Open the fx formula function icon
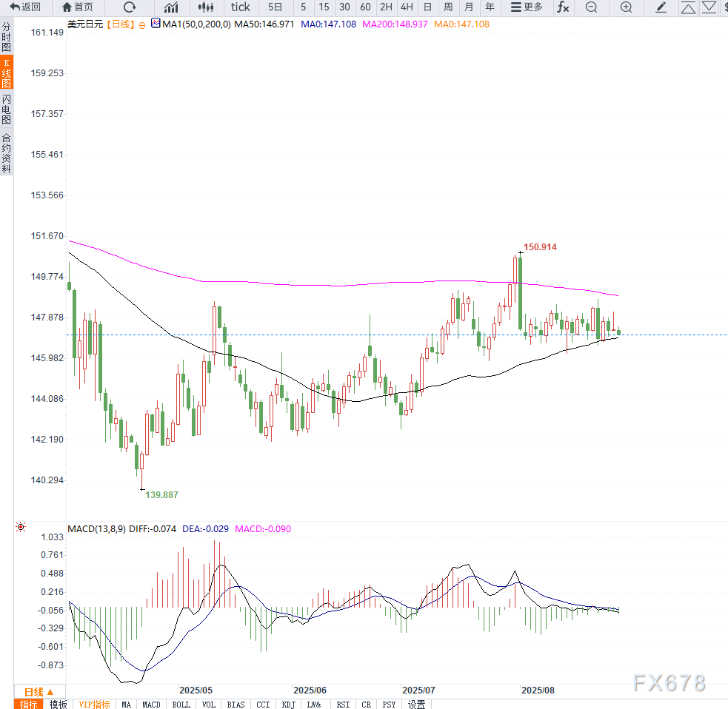Viewport: 728px width, 709px height. click(563, 7)
